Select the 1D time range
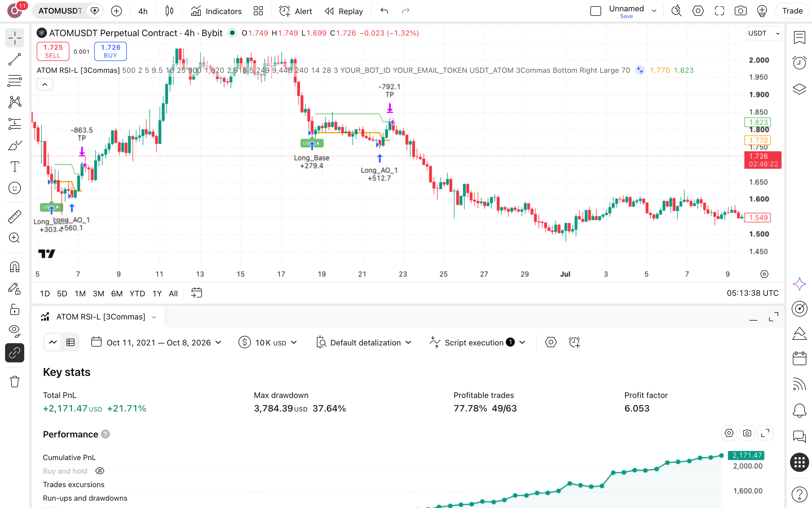Screen dimensions: 812x508 45,294
